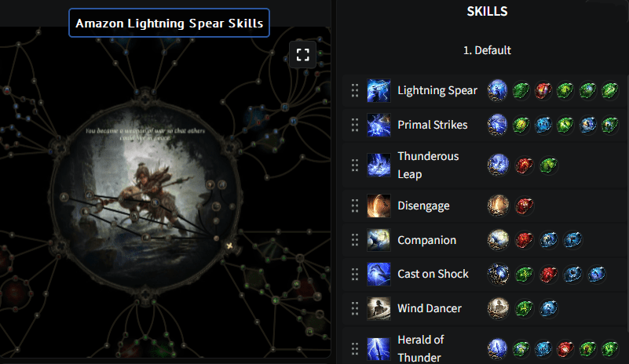The height and width of the screenshot is (364, 629).
Task: Inspect the red support gem on Disengage
Action: point(525,206)
